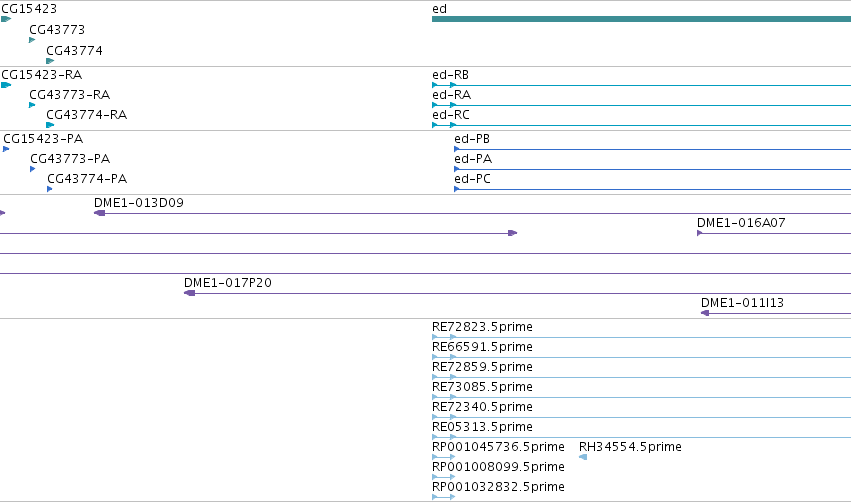Select the RE73085.5prime EST label
Image resolution: width=851 pixels, height=502 pixels.
click(x=482, y=386)
